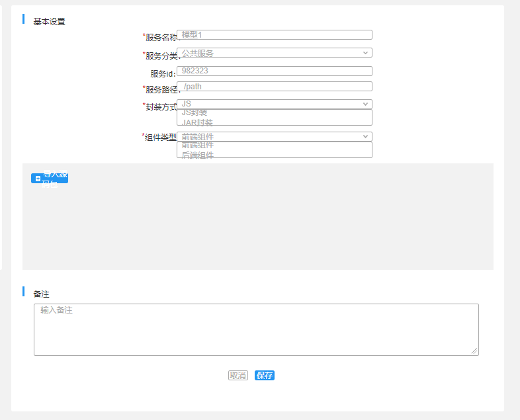Screen dimensions: 520x420
Task: Click the 保存 button
Action: (265, 375)
